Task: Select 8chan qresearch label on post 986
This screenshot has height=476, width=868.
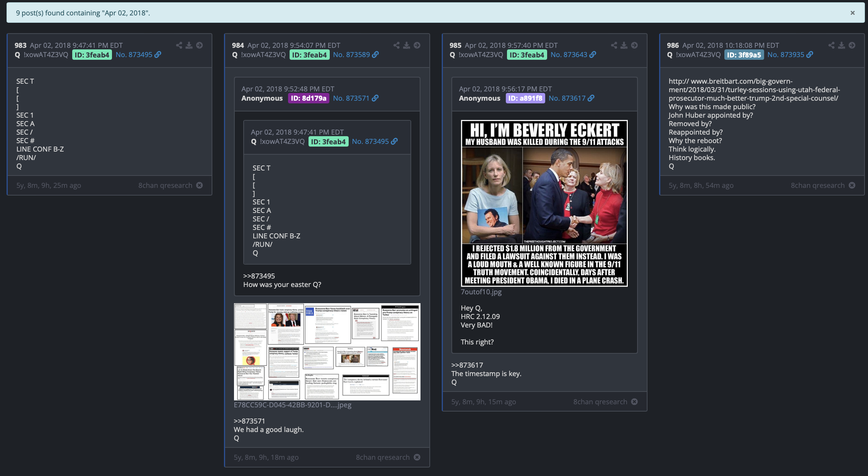Action: pyautogui.click(x=817, y=186)
